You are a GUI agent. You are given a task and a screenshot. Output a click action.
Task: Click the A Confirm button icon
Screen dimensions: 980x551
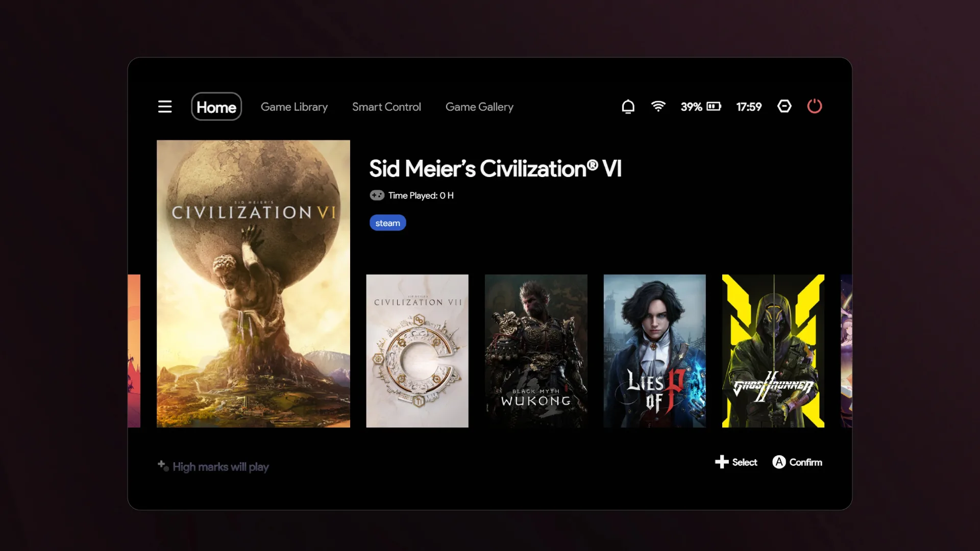779,462
